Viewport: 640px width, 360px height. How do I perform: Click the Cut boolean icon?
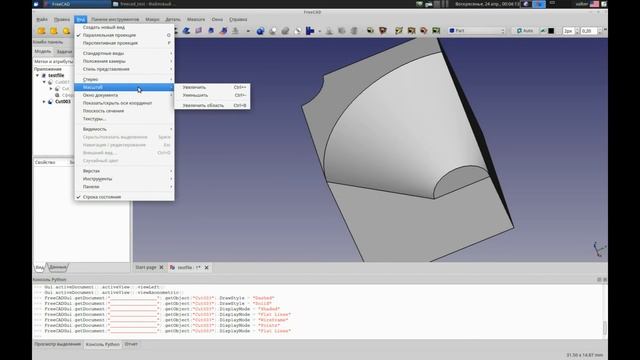pos(273,31)
